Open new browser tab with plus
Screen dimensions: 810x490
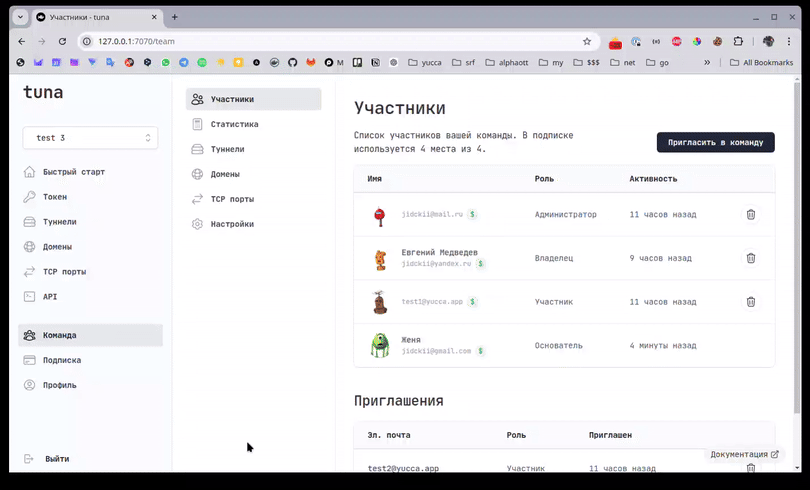point(175,17)
